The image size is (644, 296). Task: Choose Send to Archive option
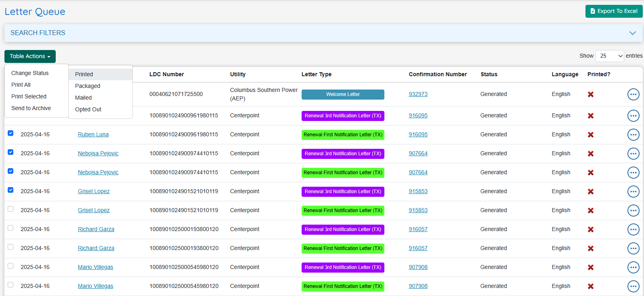tap(36, 108)
